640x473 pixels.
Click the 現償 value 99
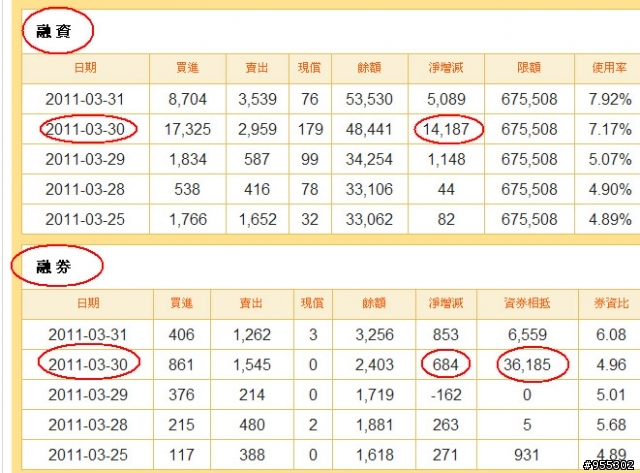pos(310,159)
